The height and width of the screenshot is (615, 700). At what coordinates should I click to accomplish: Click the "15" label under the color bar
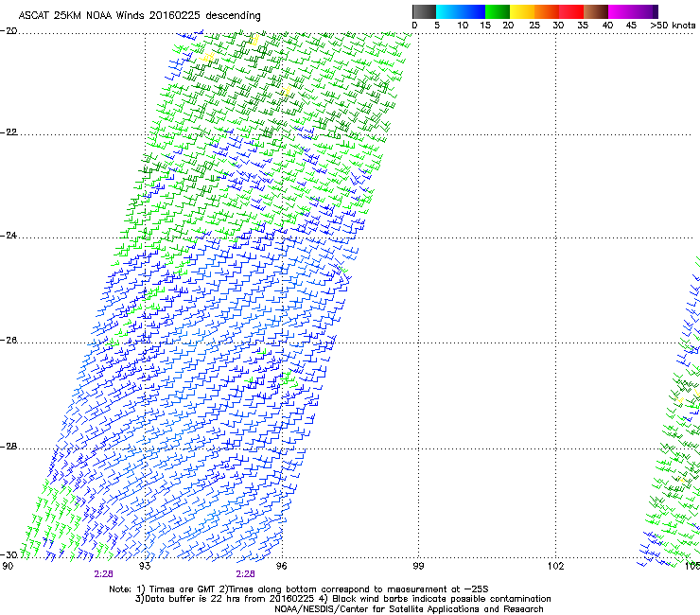pos(485,26)
